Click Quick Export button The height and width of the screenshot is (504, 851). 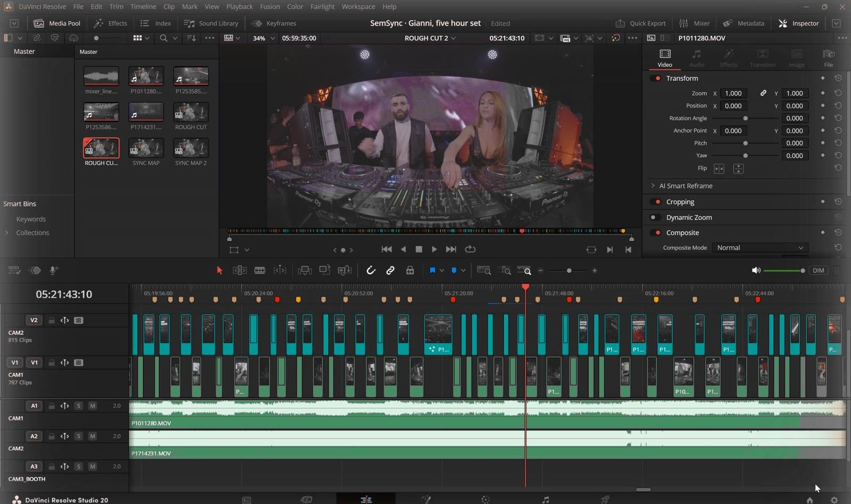point(641,23)
